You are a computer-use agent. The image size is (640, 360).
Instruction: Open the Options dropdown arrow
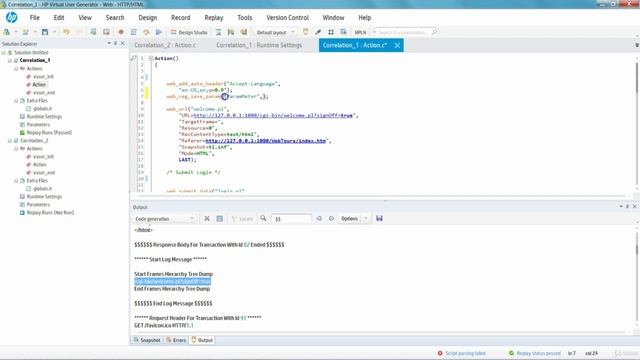pos(365,219)
